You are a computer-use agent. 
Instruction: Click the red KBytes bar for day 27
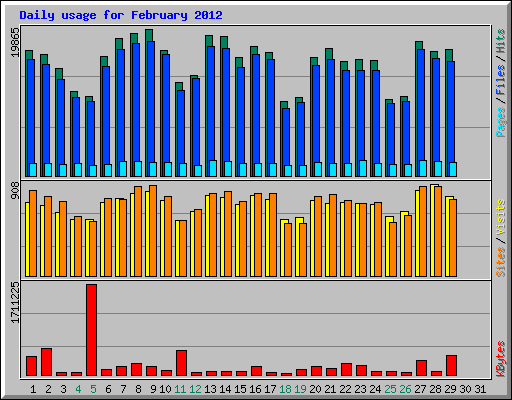(421, 368)
